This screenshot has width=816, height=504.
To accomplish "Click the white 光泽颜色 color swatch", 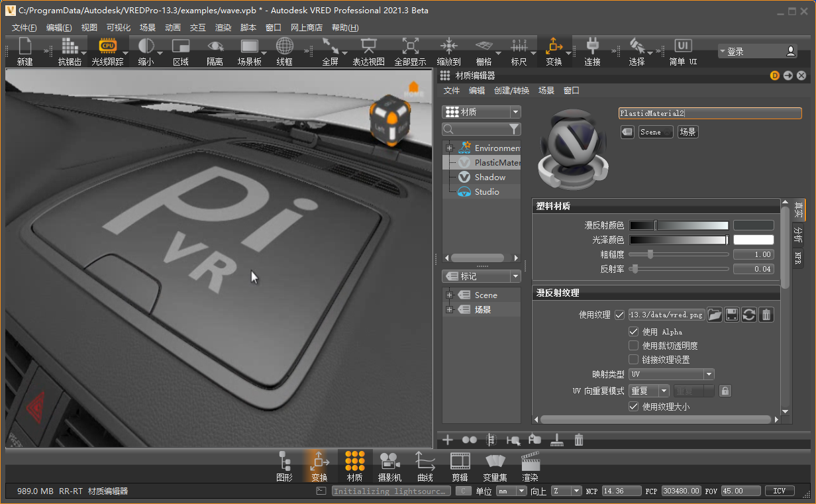I will point(753,240).
